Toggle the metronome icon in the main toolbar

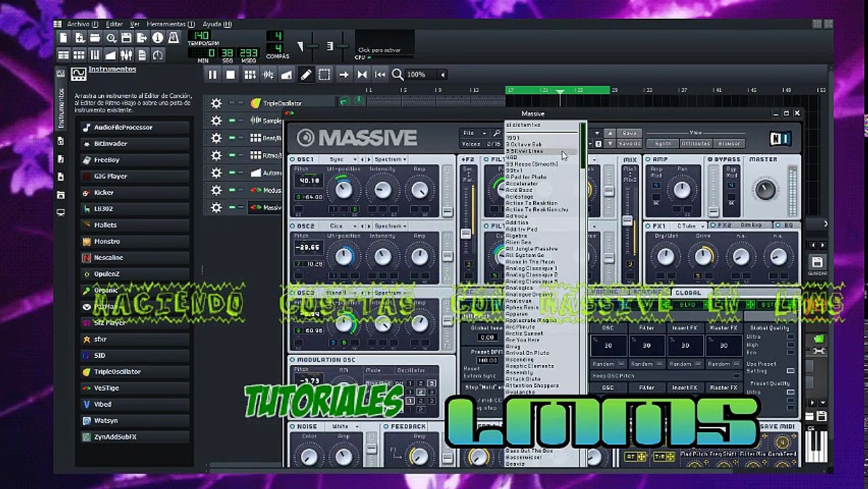pyautogui.click(x=173, y=38)
